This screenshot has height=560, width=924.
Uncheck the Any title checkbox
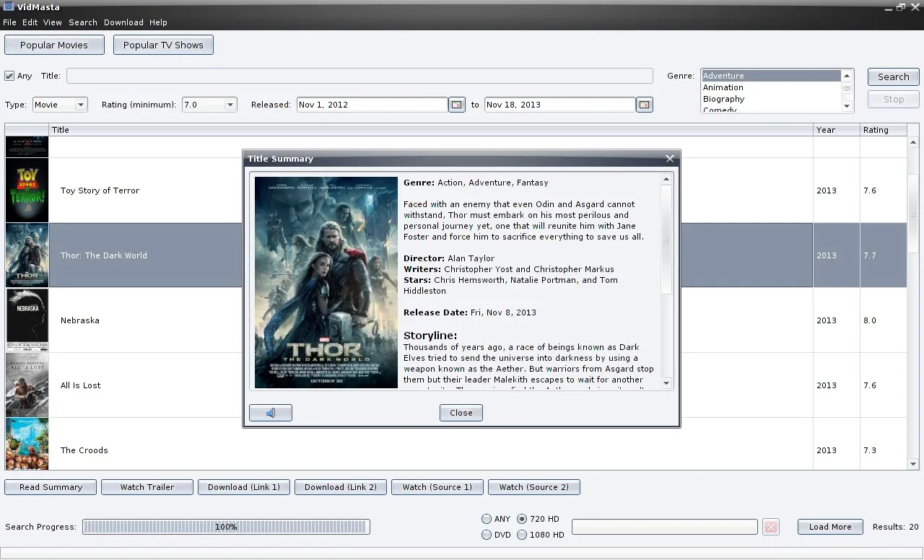pos(10,76)
